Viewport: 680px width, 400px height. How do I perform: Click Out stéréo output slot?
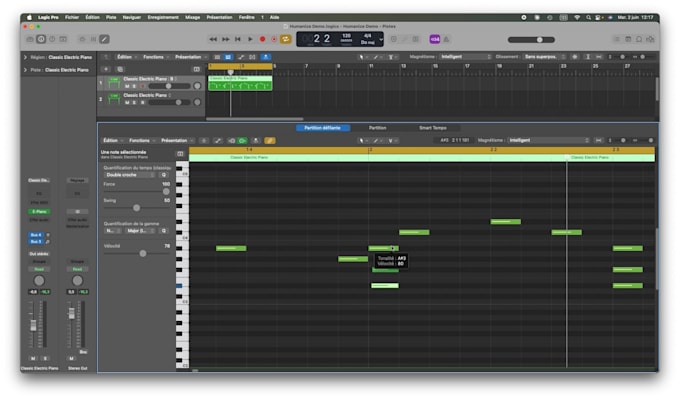(x=39, y=254)
